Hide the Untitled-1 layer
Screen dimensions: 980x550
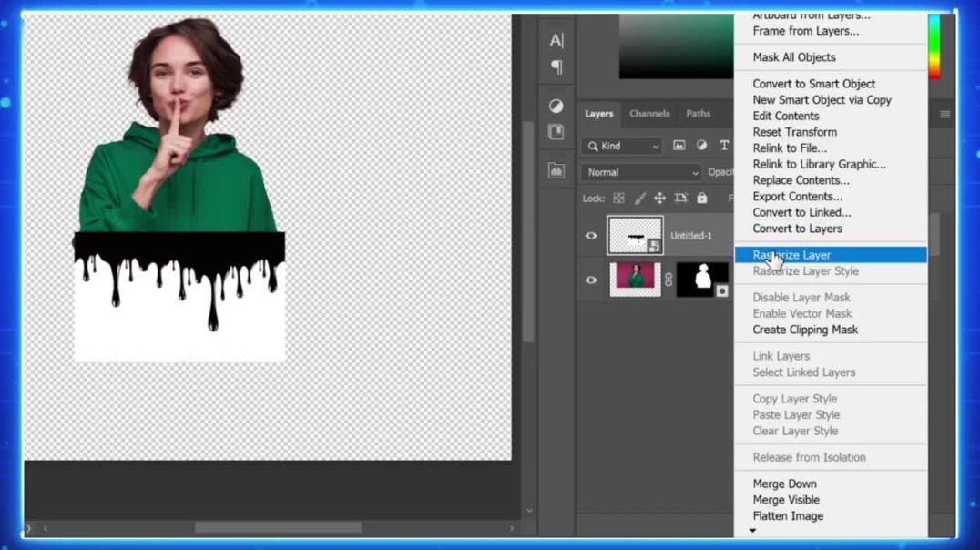590,235
